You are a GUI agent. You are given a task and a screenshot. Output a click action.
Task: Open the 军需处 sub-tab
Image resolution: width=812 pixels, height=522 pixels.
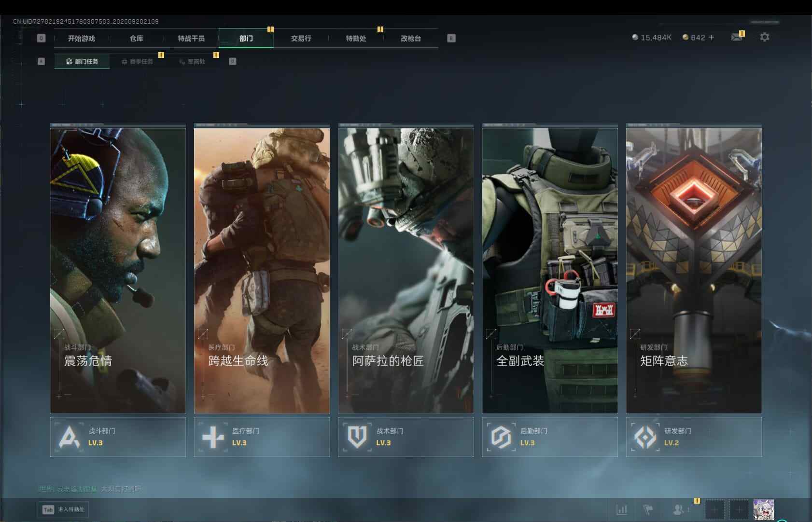tap(192, 61)
